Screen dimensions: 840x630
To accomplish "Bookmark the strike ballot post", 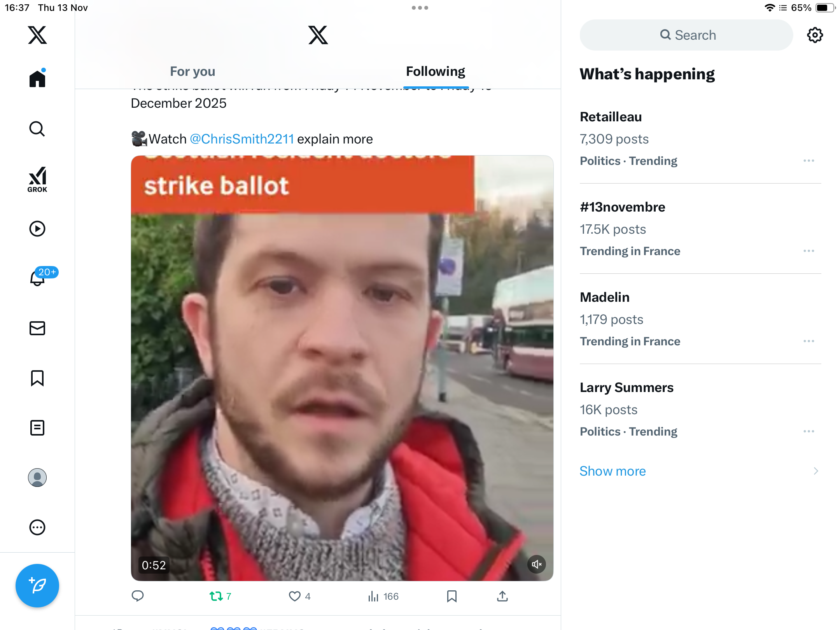I will 451,596.
